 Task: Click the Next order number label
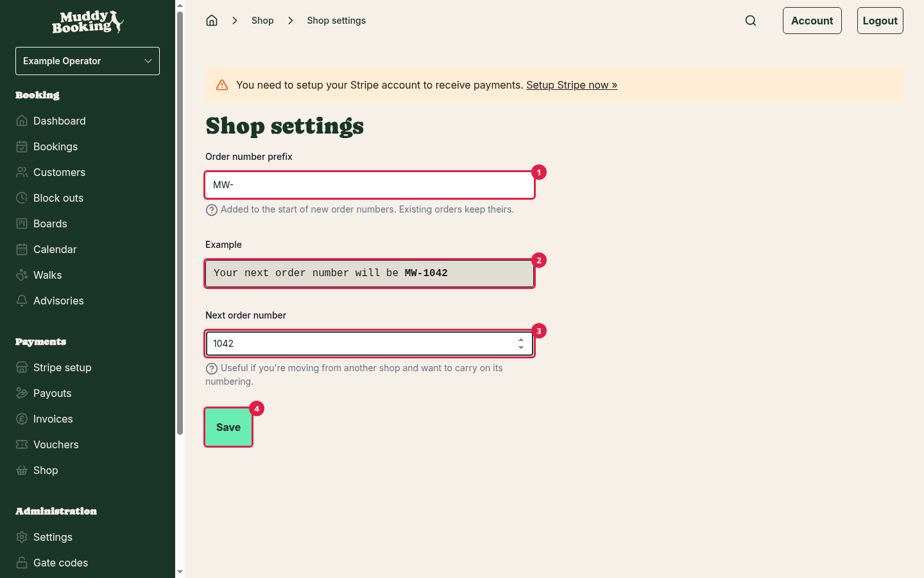click(246, 315)
